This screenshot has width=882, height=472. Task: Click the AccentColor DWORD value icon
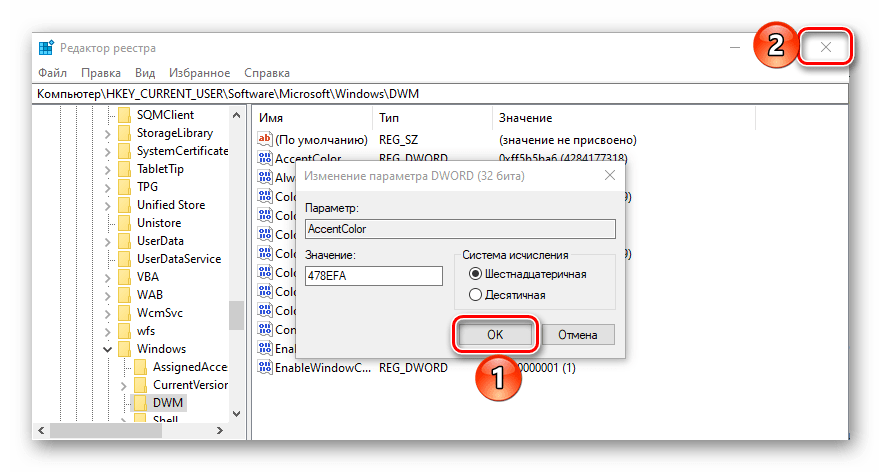tap(265, 159)
